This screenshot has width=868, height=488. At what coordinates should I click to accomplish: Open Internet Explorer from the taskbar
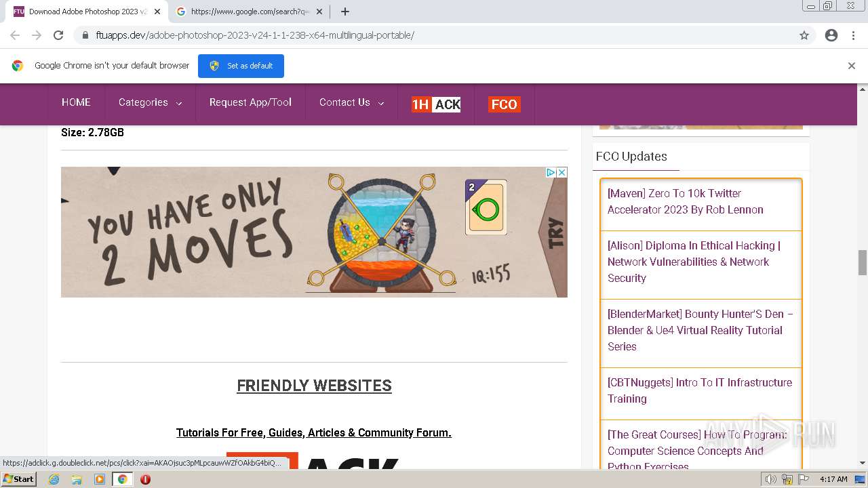coord(54,479)
